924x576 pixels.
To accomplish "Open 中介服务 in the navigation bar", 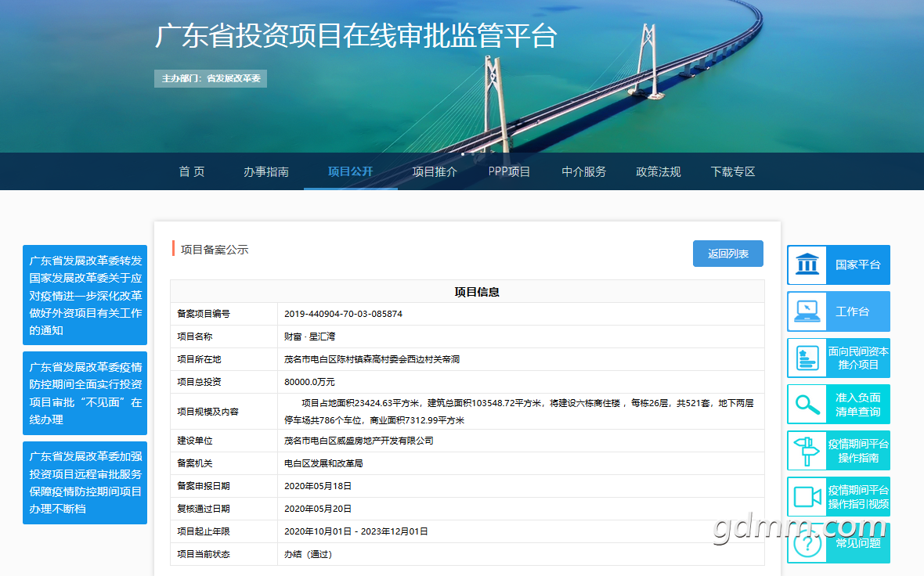I will point(583,171).
